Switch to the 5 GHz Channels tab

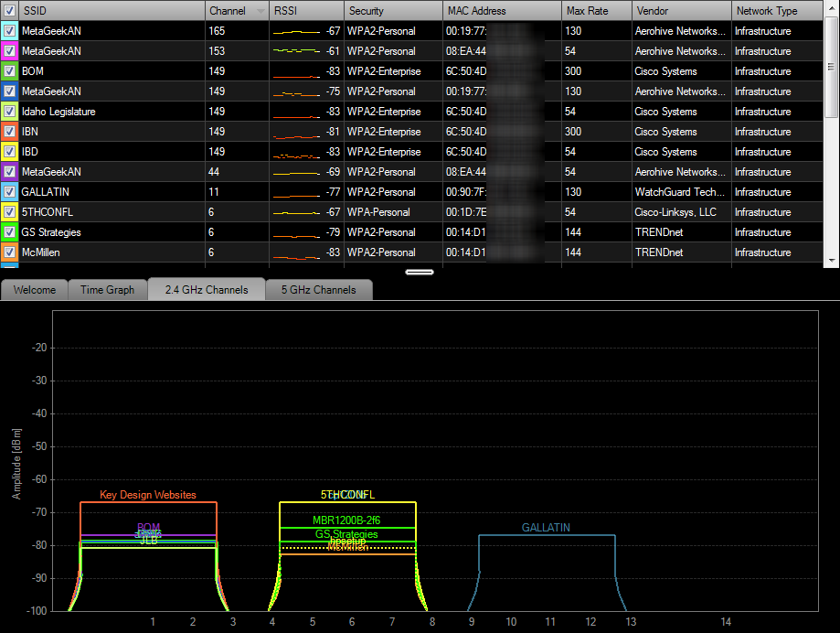pyautogui.click(x=316, y=289)
